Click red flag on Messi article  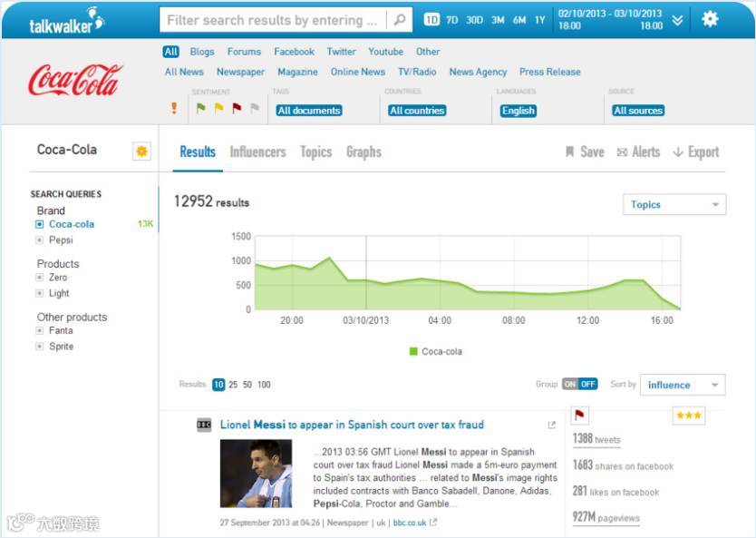point(579,415)
